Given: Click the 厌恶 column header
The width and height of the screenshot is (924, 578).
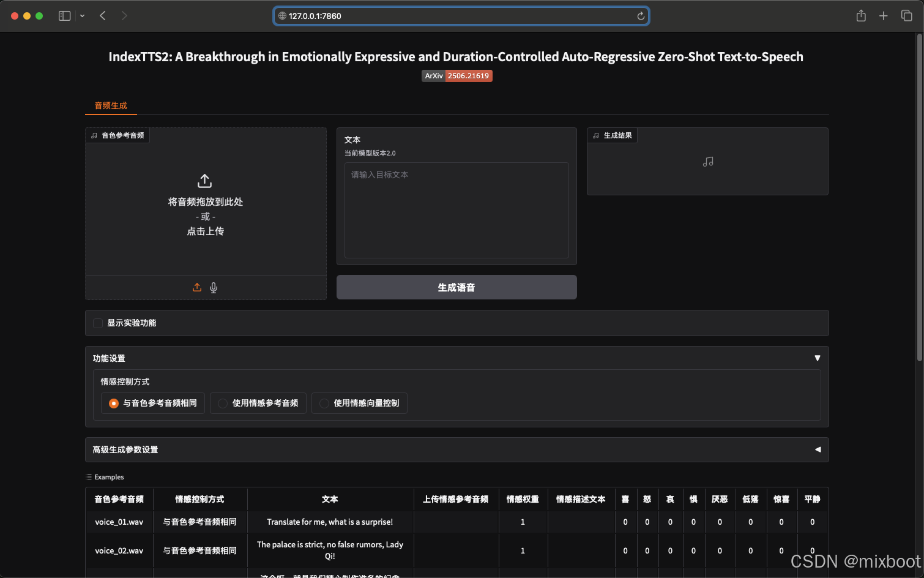Looking at the screenshot, I should 720,499.
